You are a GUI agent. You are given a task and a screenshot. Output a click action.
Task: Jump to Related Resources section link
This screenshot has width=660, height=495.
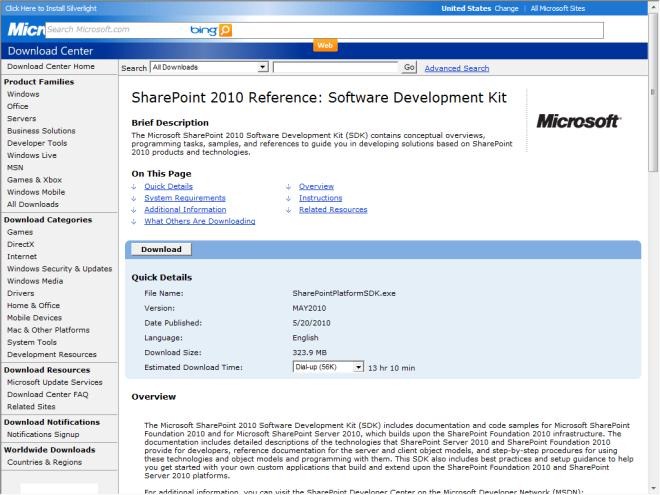pos(333,210)
